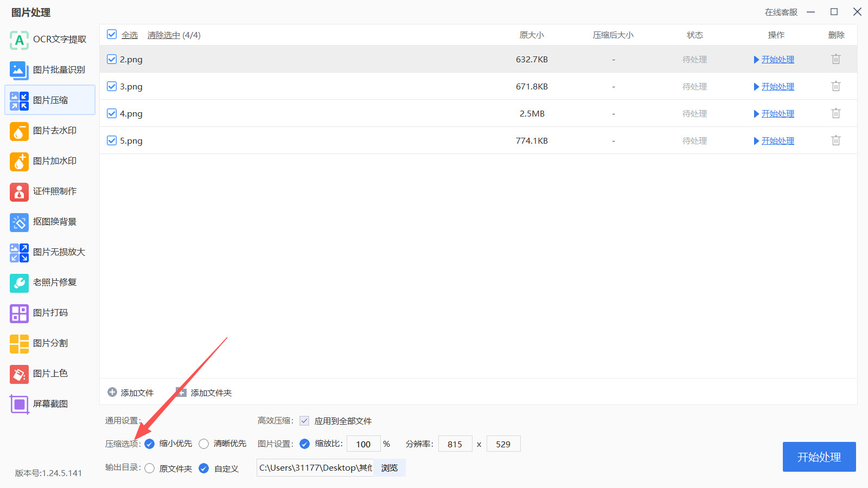The width and height of the screenshot is (868, 488).
Task: Delete 4.png with its trash icon
Action: point(836,113)
